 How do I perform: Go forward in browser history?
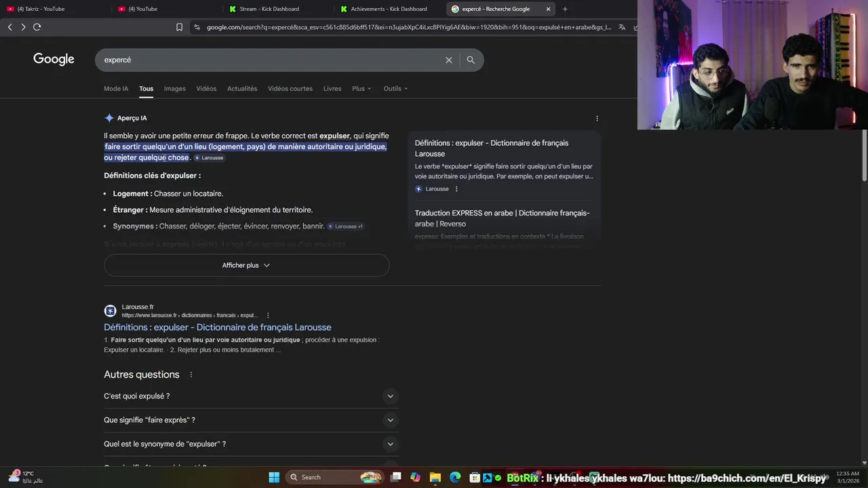pyautogui.click(x=23, y=27)
